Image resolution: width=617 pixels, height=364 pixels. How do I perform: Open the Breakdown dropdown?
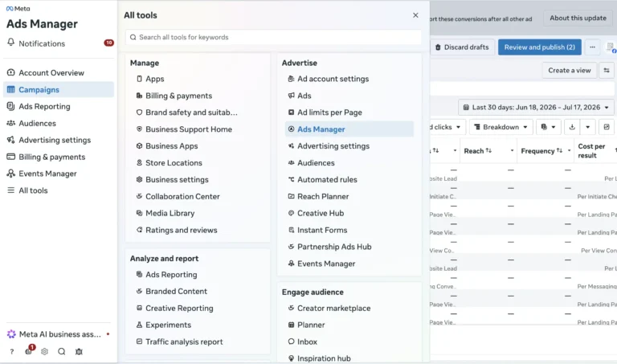coord(501,127)
